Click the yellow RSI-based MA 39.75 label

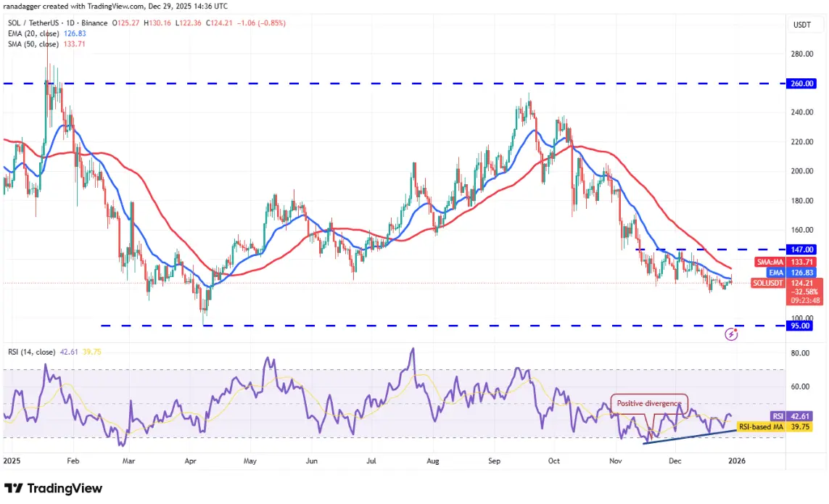(x=774, y=427)
